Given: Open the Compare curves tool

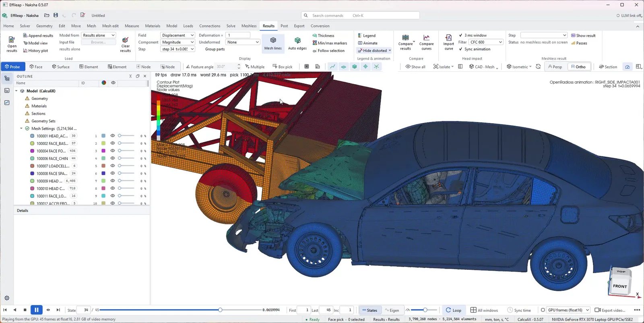Looking at the screenshot, I should click(x=426, y=43).
